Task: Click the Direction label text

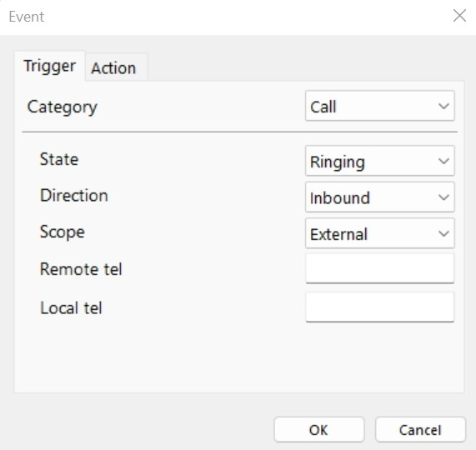Action: point(73,195)
